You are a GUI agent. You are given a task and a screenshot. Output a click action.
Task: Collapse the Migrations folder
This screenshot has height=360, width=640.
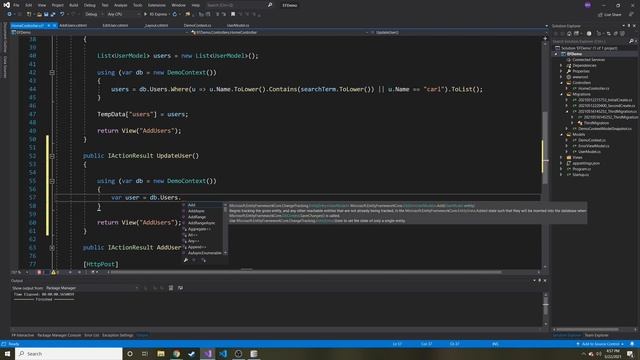[561, 94]
